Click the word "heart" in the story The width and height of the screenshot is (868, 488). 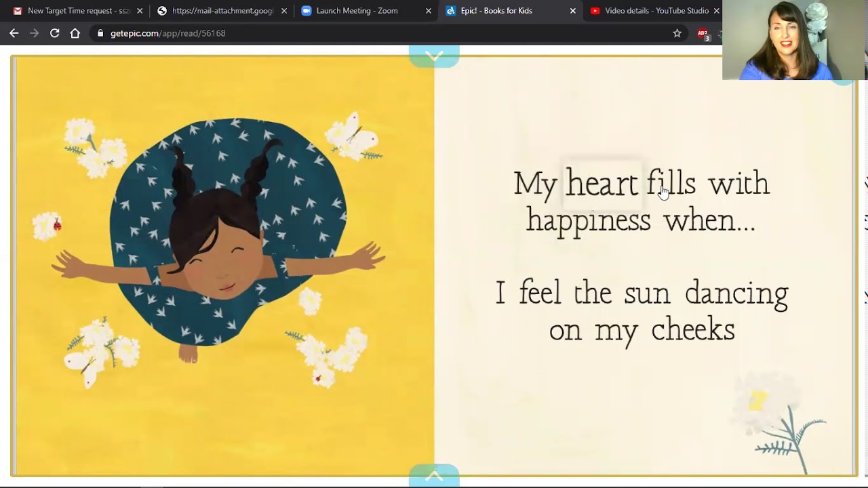coord(602,184)
